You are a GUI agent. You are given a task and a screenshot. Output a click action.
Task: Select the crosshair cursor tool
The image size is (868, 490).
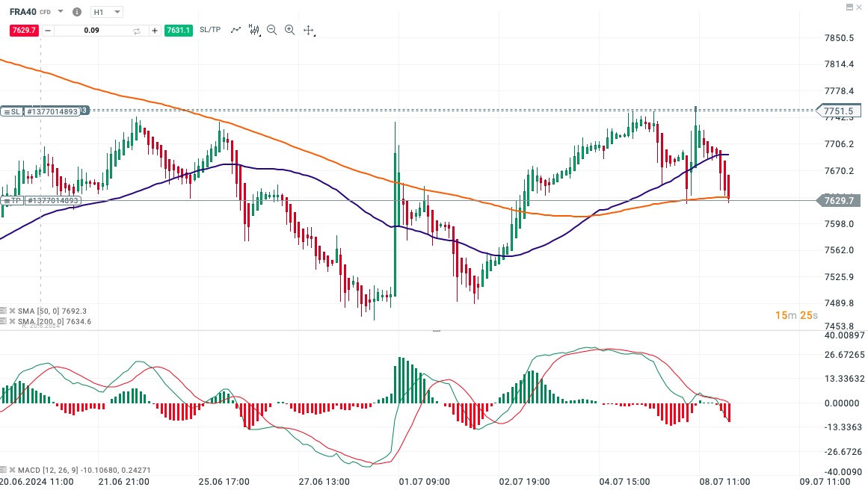309,31
